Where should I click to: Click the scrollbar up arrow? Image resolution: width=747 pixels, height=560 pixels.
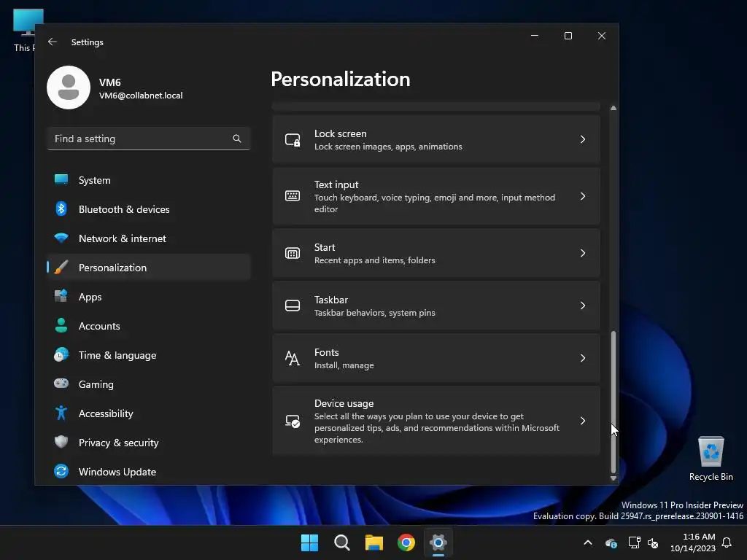[x=613, y=108]
